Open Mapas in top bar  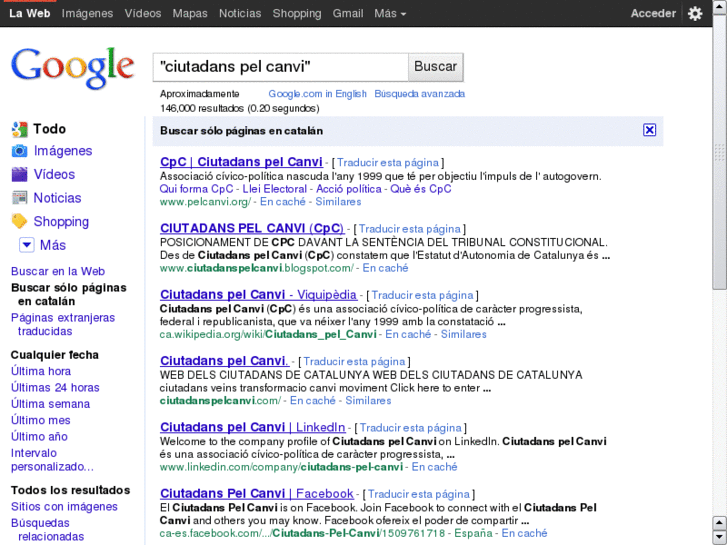[x=190, y=13]
